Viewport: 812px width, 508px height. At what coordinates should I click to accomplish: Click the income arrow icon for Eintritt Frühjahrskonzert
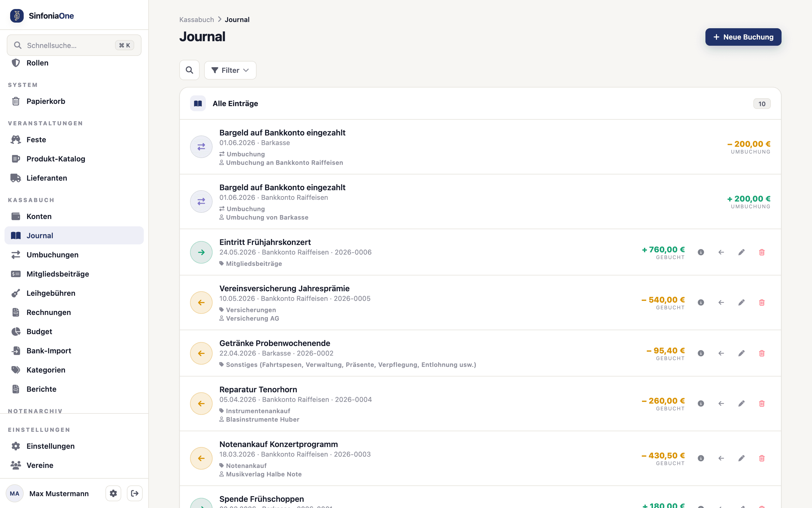pos(201,252)
